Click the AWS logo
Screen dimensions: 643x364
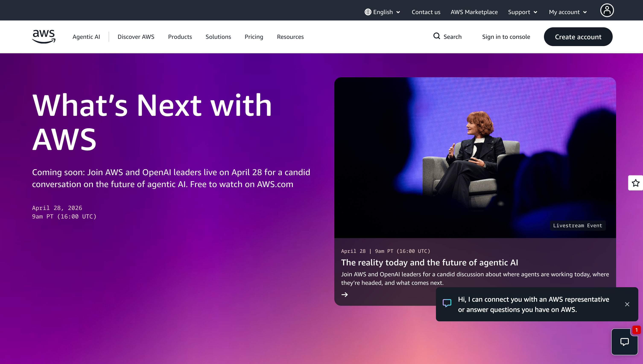point(44,36)
